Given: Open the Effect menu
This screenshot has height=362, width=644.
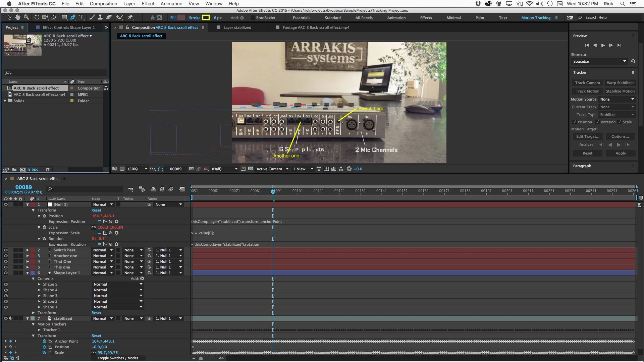Looking at the screenshot, I should [x=148, y=4].
